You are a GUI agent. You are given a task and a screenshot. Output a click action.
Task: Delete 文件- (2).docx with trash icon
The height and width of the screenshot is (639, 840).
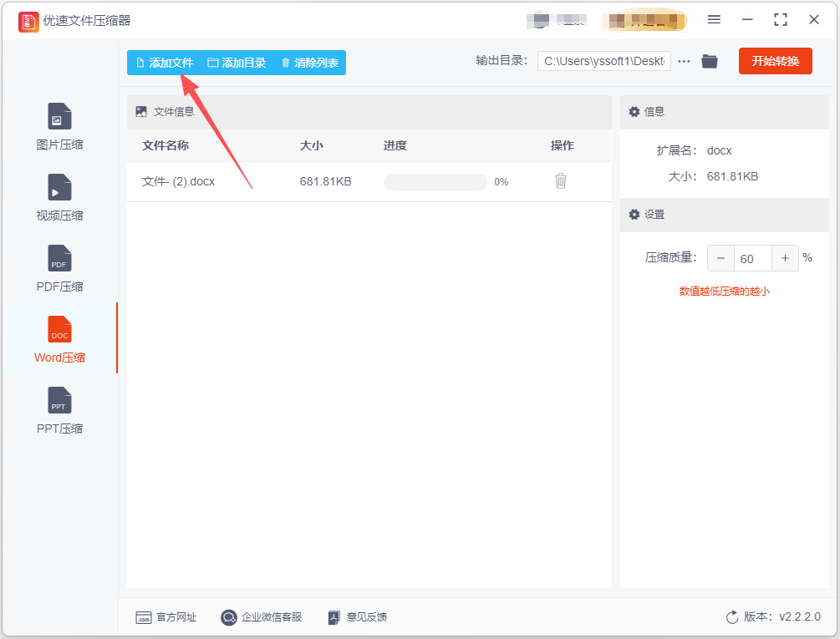[560, 181]
